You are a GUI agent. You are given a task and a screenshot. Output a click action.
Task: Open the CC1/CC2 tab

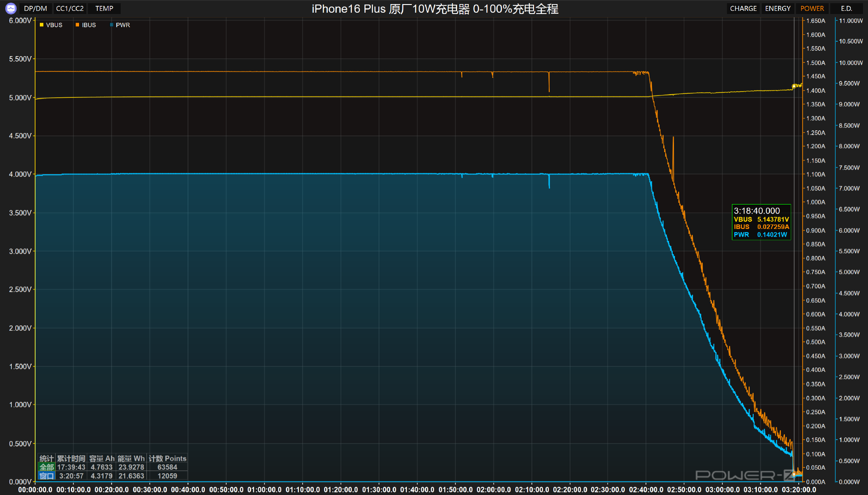coord(70,8)
